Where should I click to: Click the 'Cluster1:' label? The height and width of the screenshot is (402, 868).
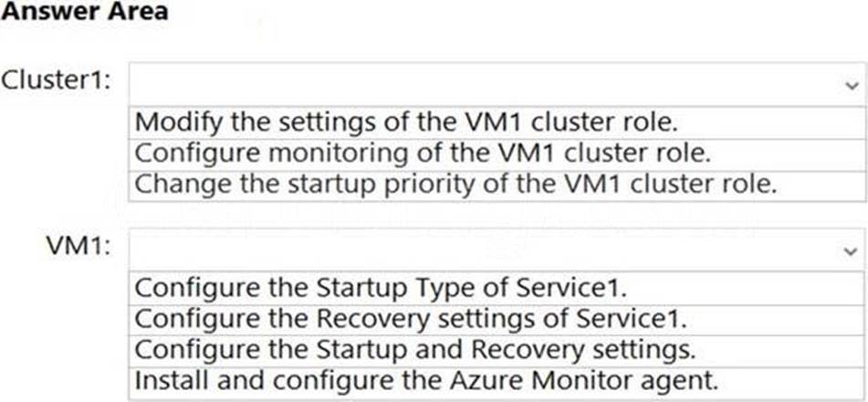click(x=58, y=80)
